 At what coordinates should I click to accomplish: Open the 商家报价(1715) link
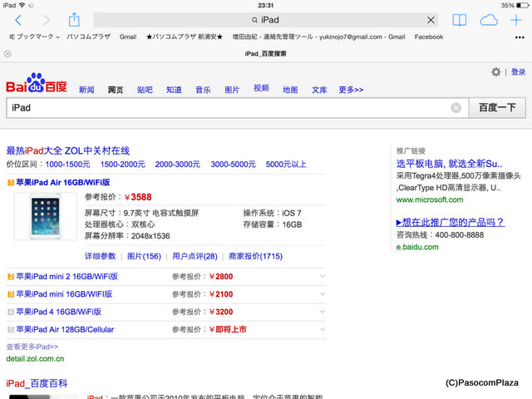(x=255, y=256)
